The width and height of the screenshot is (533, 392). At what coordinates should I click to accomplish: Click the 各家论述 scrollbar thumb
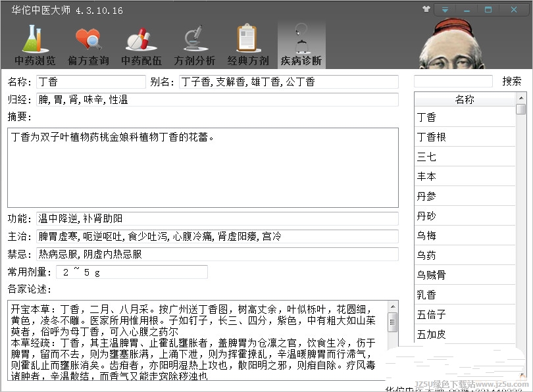(x=393, y=322)
